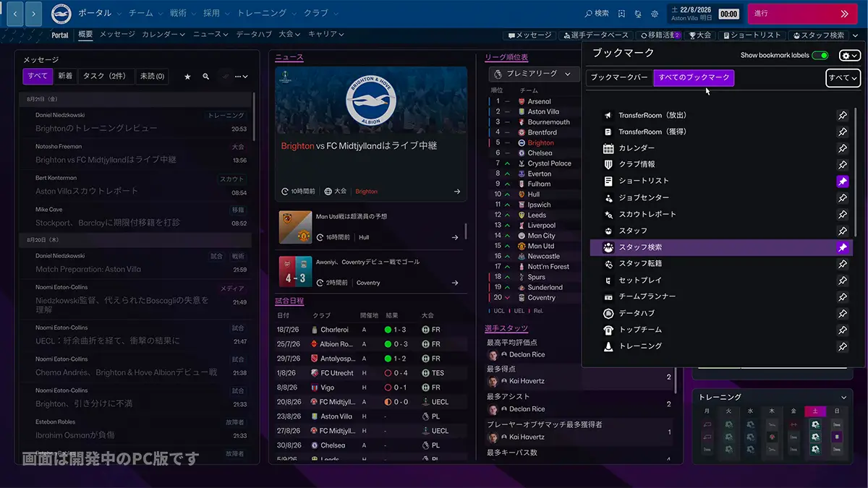The image size is (868, 488).
Task: Open スタッフ転籍 bookmark icon
Action: pos(608,264)
